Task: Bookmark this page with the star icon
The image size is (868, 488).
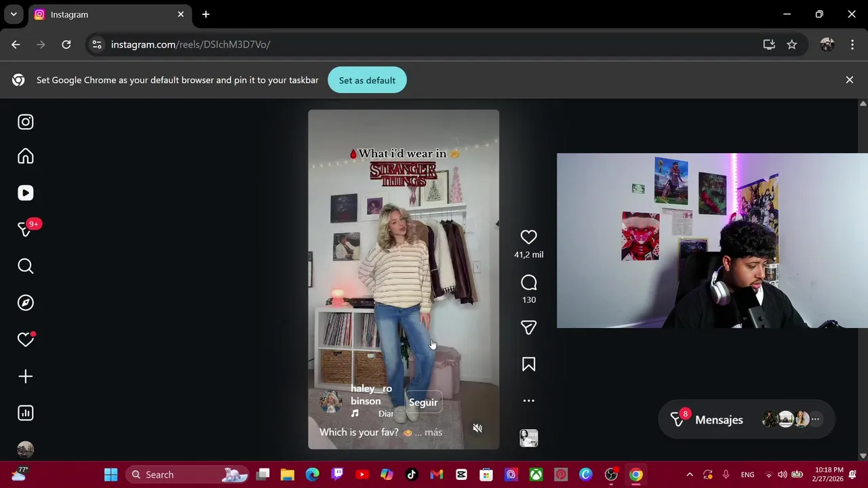Action: click(x=791, y=44)
